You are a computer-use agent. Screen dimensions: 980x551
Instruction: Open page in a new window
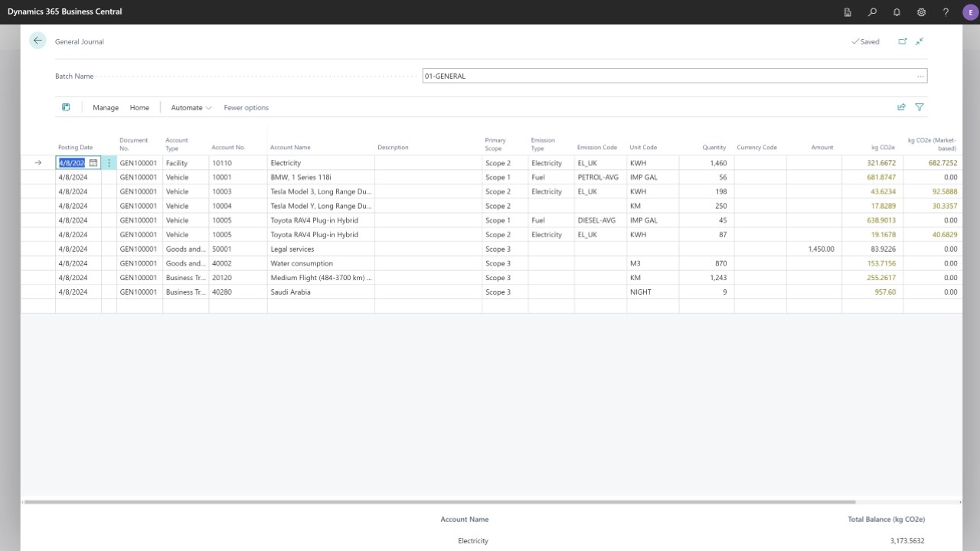click(902, 41)
